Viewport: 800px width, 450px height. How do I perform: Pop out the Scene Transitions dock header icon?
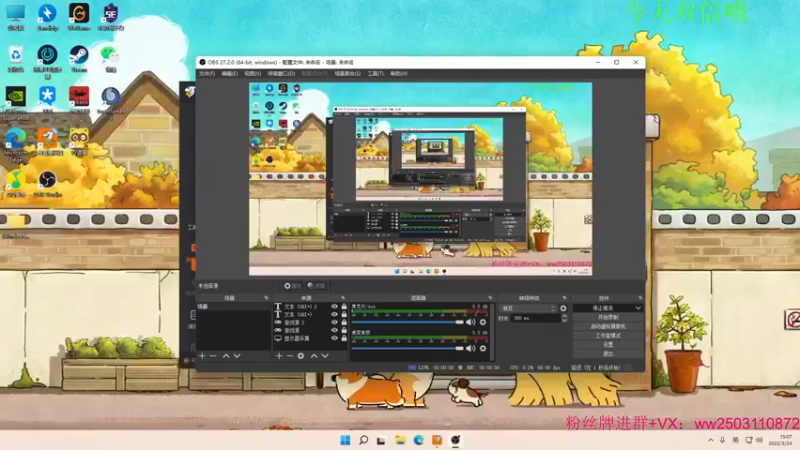click(x=564, y=297)
